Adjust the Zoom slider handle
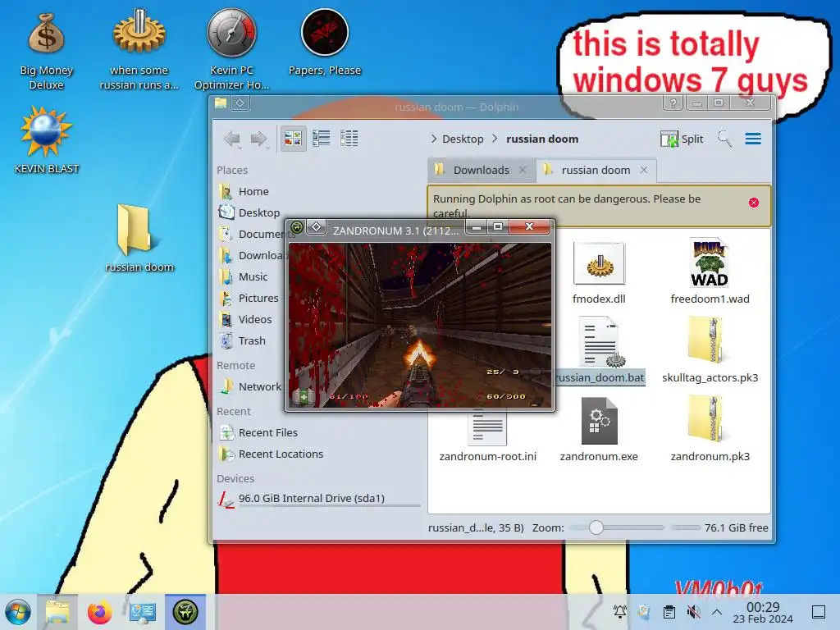 coord(596,527)
